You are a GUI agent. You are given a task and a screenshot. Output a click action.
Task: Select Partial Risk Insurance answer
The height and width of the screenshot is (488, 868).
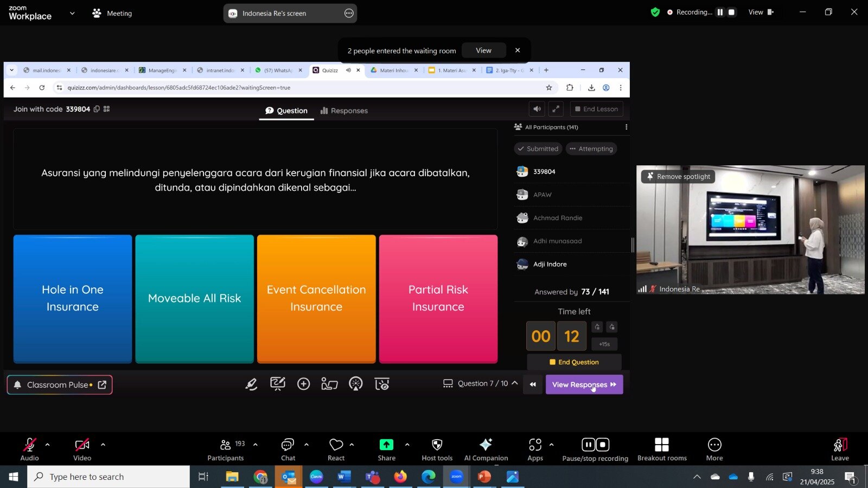coord(438,299)
